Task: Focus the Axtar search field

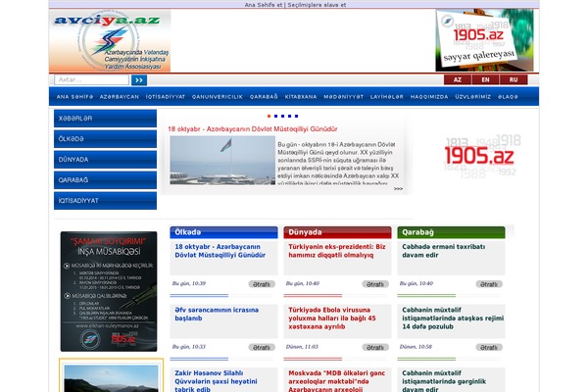Action: (x=91, y=80)
